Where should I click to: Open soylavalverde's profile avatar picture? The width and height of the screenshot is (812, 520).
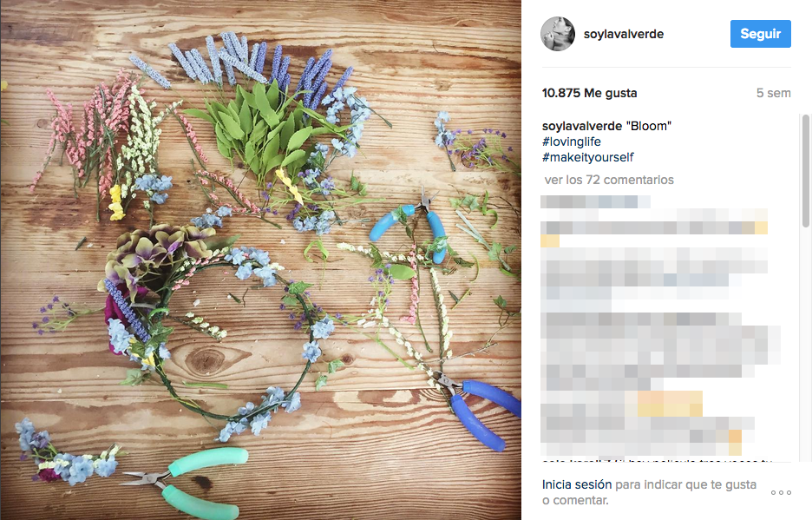click(558, 34)
